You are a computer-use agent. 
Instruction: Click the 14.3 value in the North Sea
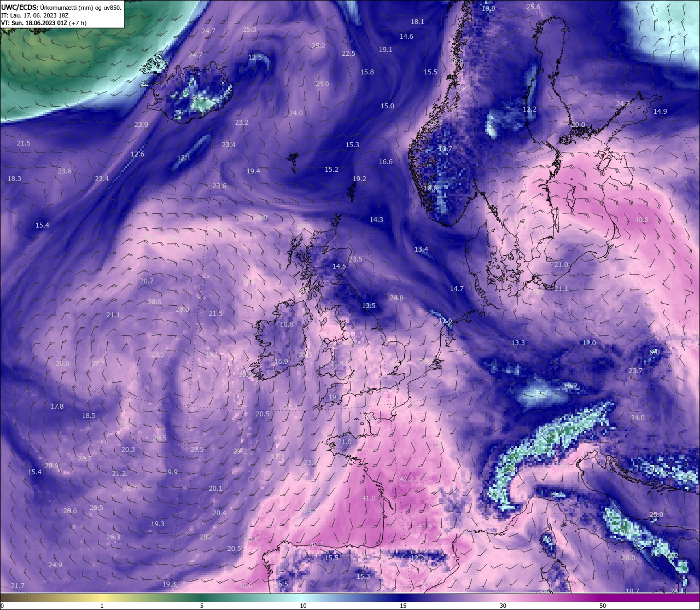pos(376,220)
